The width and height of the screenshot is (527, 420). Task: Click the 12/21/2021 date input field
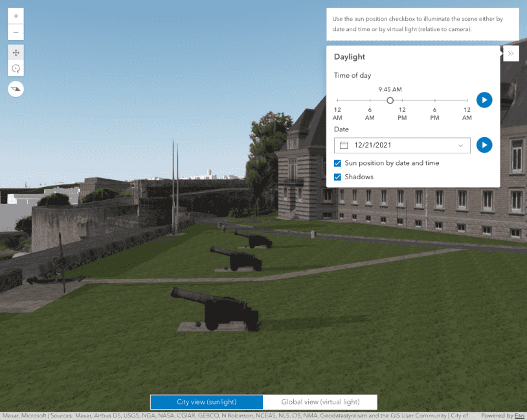coord(401,146)
